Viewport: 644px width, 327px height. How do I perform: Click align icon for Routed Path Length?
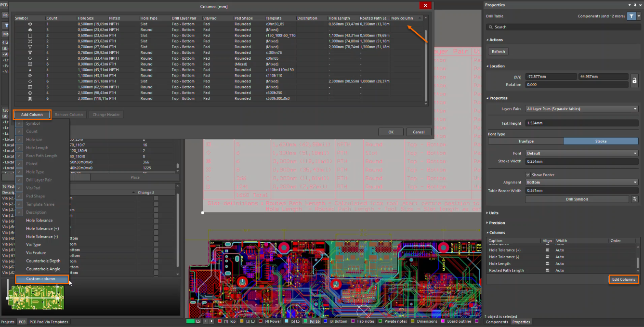547,270
